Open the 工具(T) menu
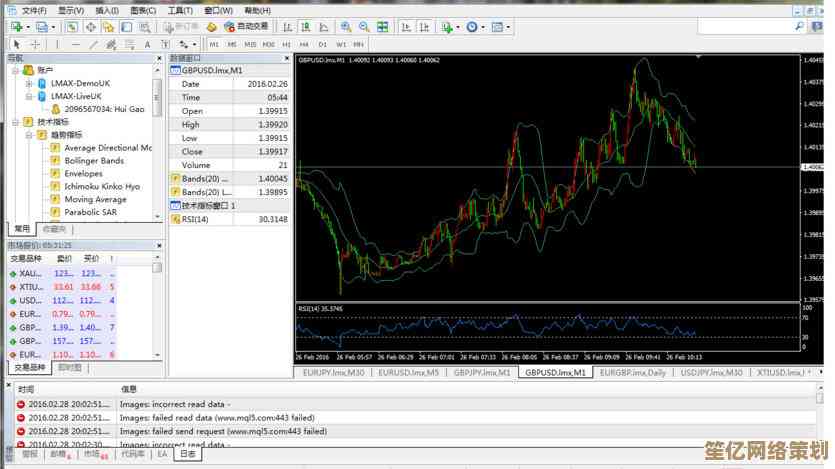The image size is (835, 469). click(x=181, y=10)
